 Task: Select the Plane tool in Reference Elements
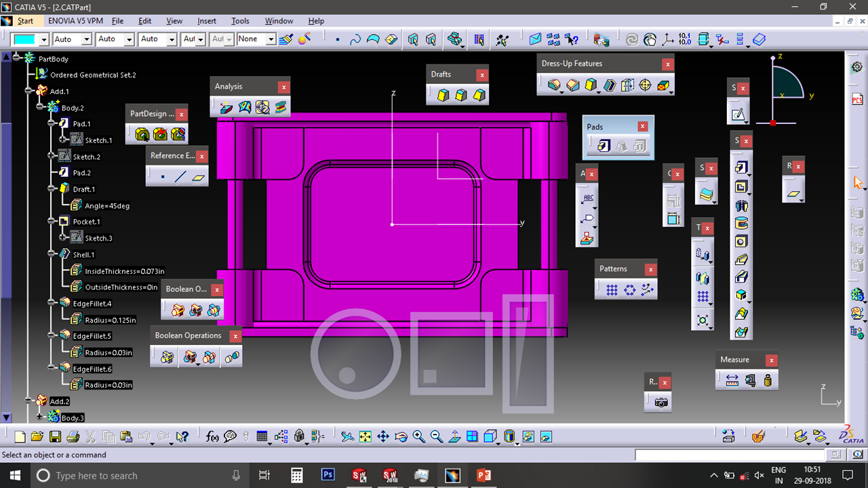click(197, 177)
